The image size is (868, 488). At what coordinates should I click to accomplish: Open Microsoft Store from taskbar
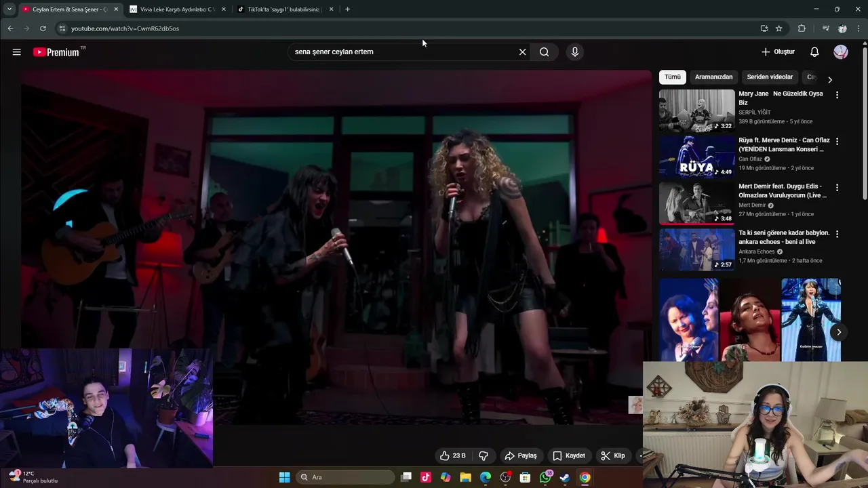(x=525, y=477)
